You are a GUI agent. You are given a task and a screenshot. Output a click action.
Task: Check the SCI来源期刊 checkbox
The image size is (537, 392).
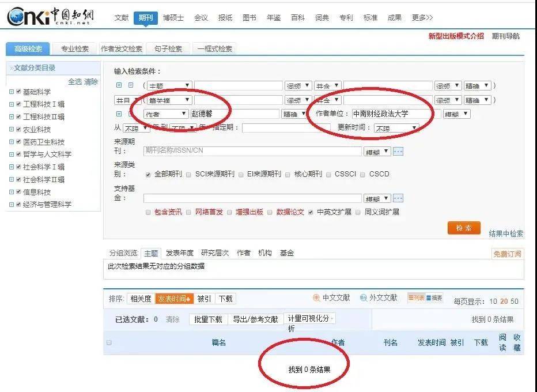(x=188, y=174)
